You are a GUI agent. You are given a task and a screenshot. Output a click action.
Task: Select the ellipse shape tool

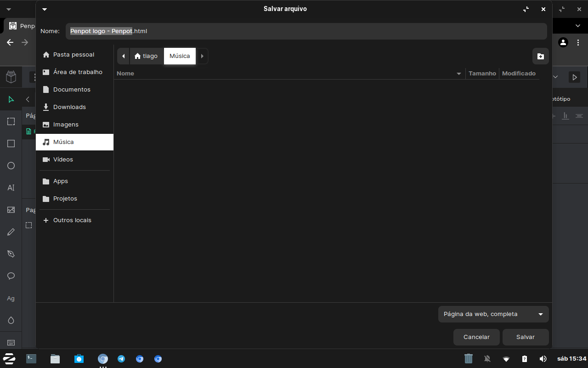[x=11, y=166]
